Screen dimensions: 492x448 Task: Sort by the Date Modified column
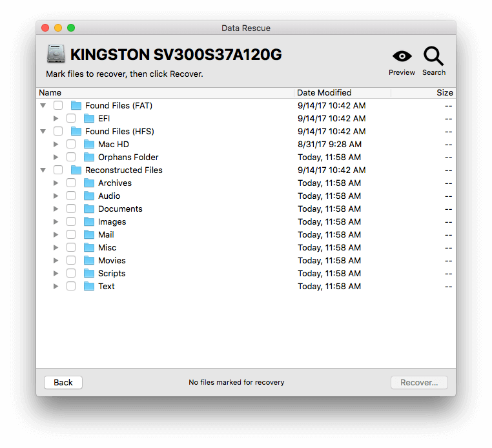[342, 92]
